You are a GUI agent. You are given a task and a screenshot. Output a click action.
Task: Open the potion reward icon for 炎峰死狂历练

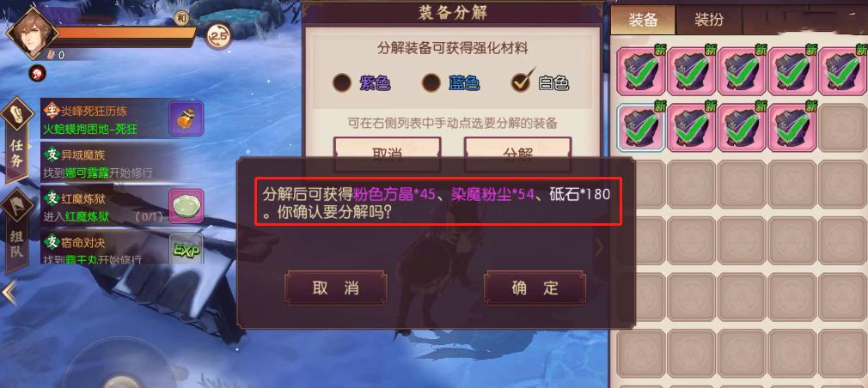[x=186, y=118]
